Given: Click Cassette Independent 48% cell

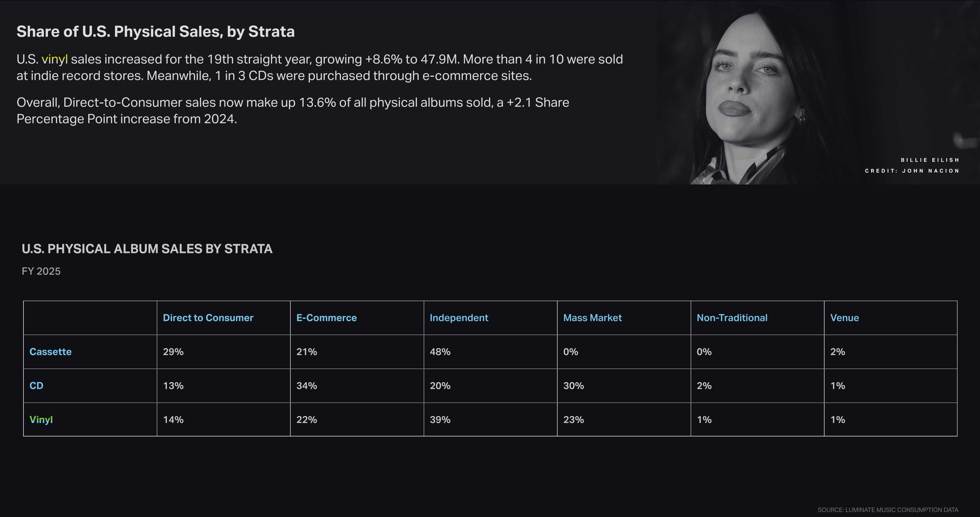Looking at the screenshot, I should (x=440, y=352).
